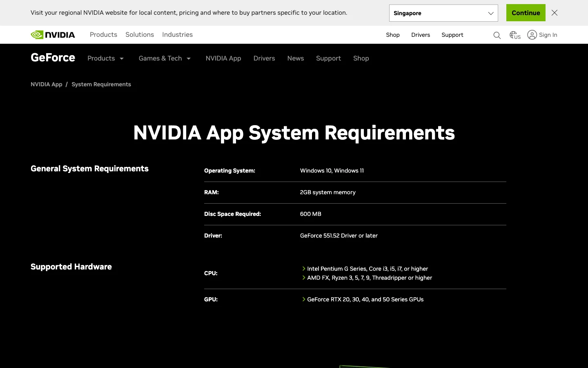Click the CPU label
The width and height of the screenshot is (588, 368).
211,273
